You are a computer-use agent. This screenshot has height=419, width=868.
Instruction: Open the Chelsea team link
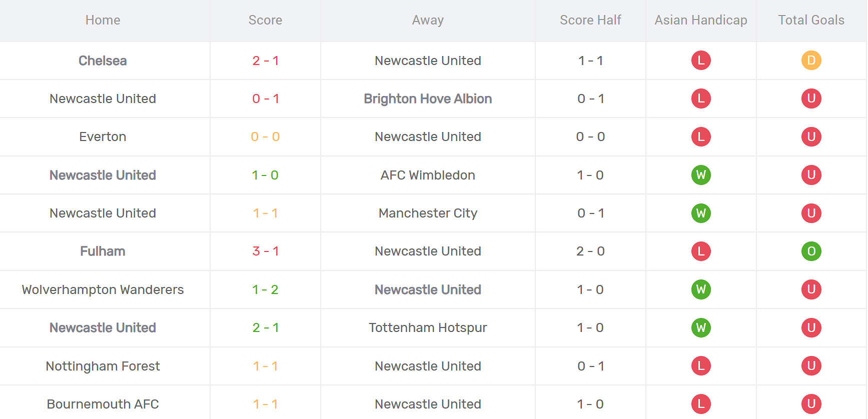point(103,60)
